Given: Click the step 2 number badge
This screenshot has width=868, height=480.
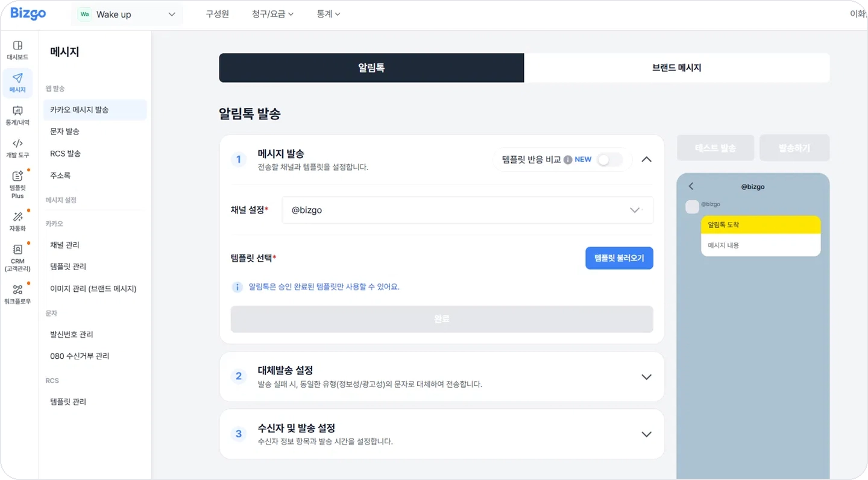Looking at the screenshot, I should pyautogui.click(x=239, y=377).
